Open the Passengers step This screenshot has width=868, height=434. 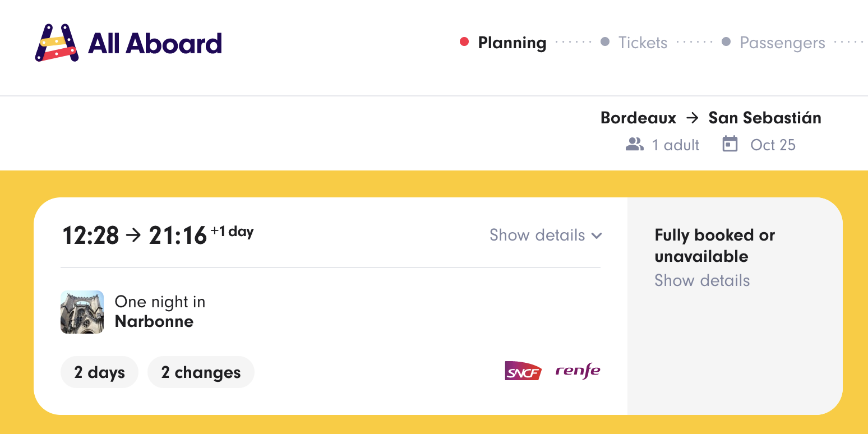[x=782, y=43]
